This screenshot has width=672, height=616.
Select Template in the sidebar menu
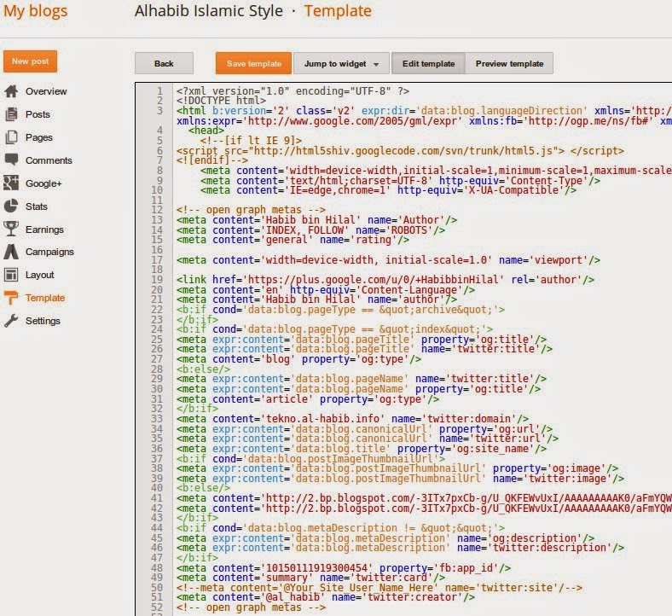[x=44, y=298]
